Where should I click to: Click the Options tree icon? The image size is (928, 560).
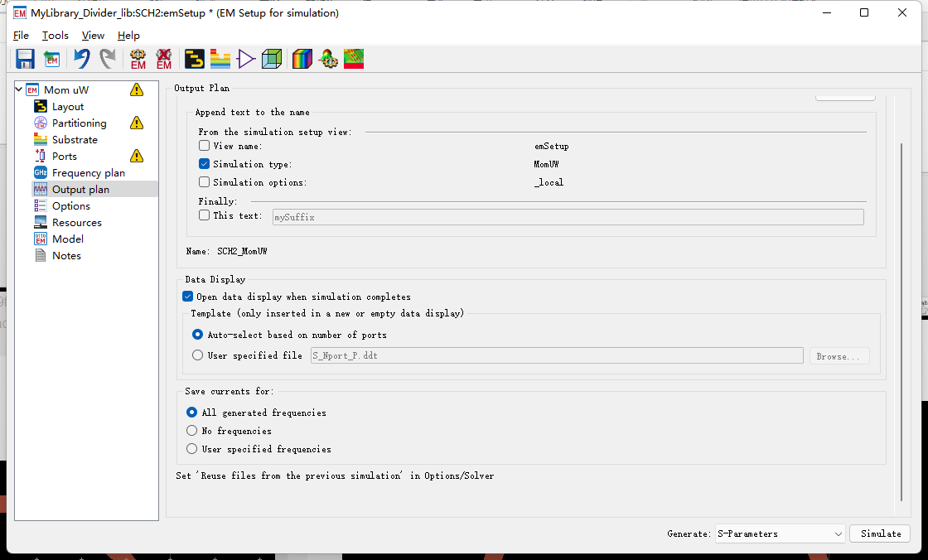41,206
